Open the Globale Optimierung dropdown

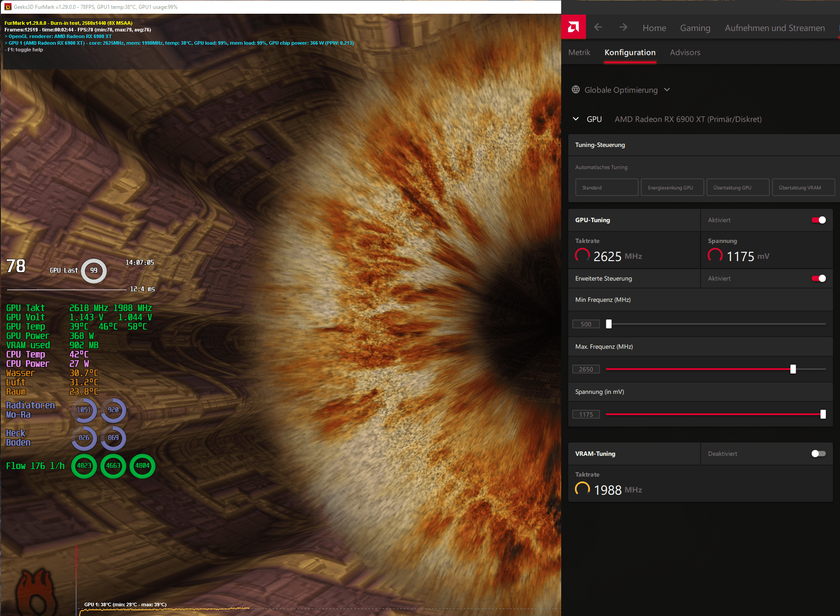pos(667,90)
